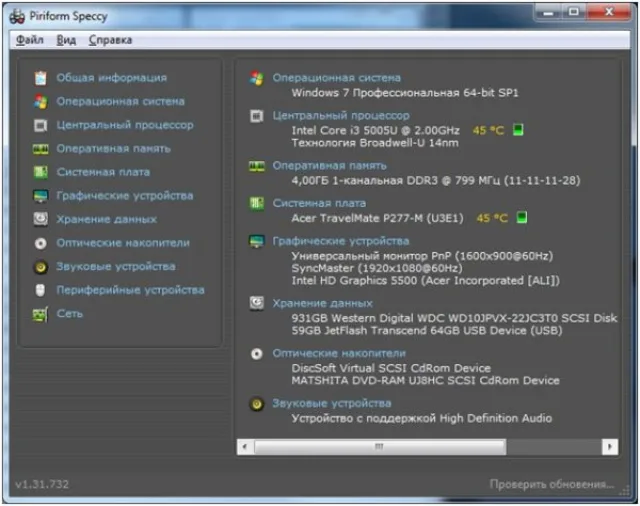Click the Оптические накопители heading in summary
Viewport: 640px width, 506px height.
click(x=339, y=353)
